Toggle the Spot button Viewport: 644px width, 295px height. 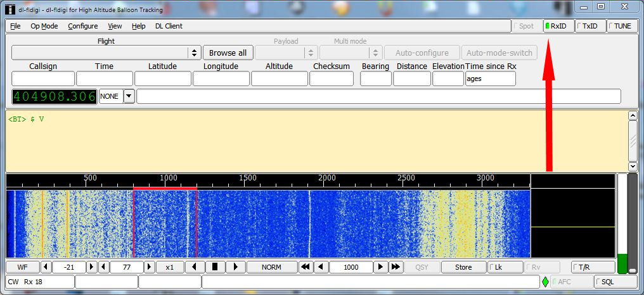526,26
